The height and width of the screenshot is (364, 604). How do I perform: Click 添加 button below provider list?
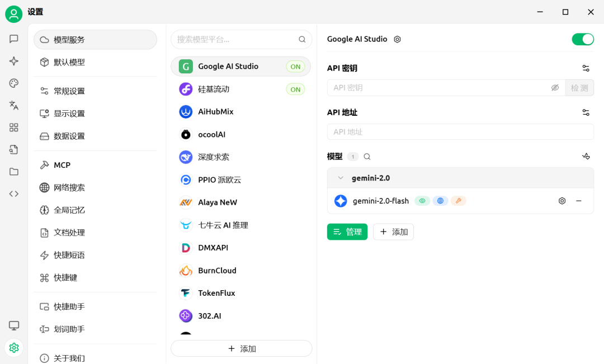point(241,348)
